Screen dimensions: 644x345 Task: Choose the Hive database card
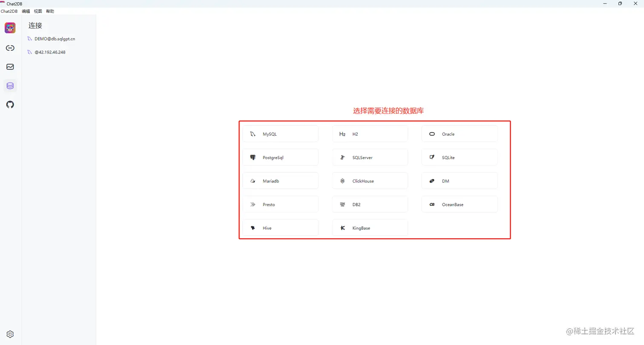click(280, 228)
